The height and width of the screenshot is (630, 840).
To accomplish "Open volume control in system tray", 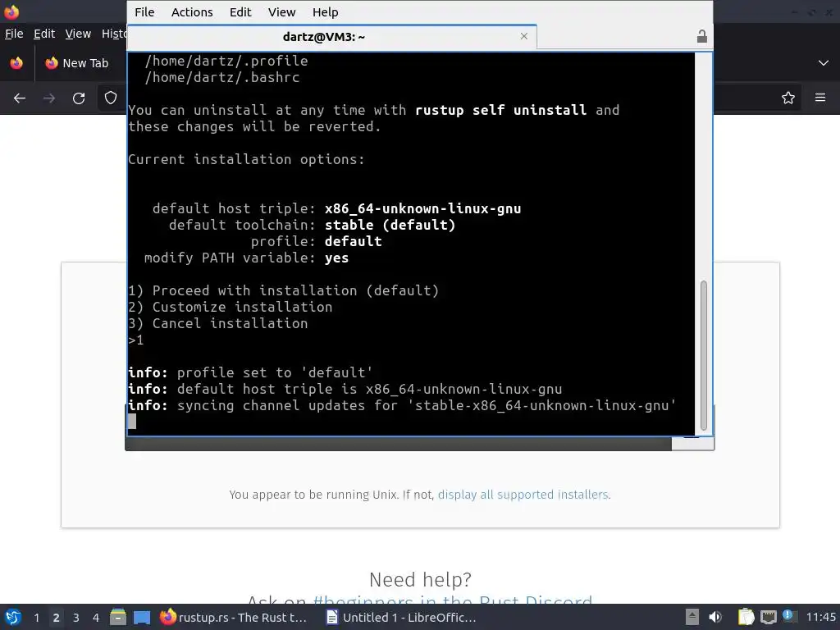I will point(715,617).
